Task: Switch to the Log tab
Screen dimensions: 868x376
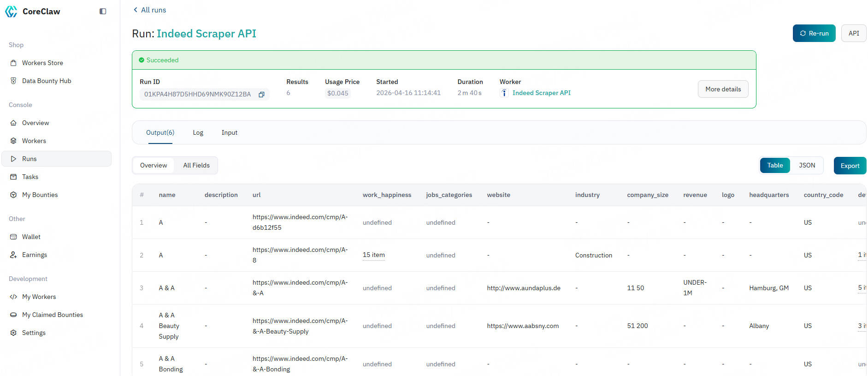Action: (x=198, y=133)
